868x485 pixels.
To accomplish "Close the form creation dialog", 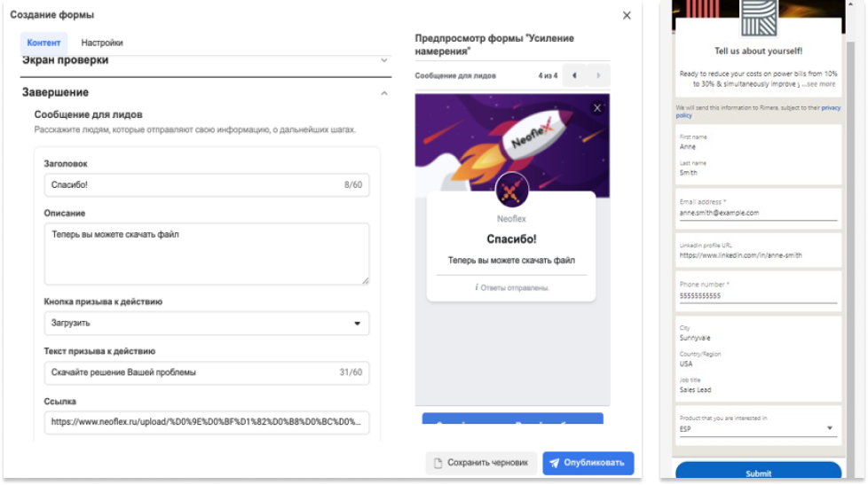I will (x=627, y=15).
